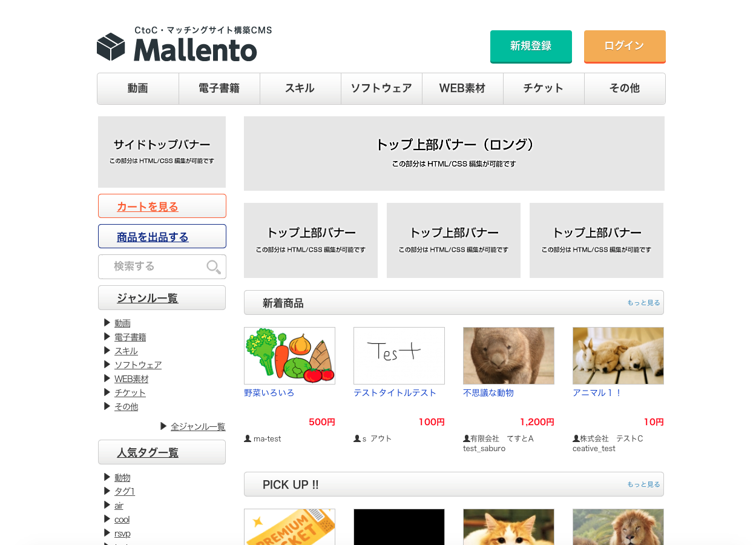The height and width of the screenshot is (545, 756).
Task: Click seller icon beside ma-test
Action: pos(248,438)
